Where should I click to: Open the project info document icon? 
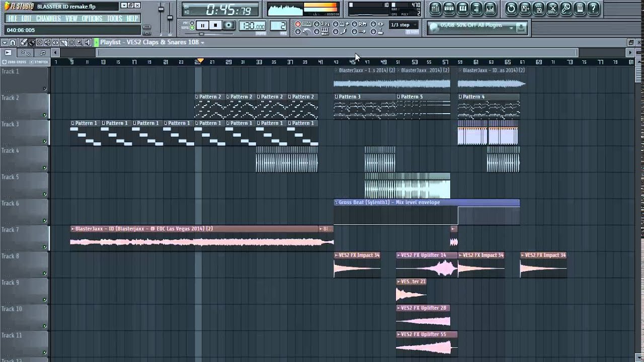click(580, 8)
